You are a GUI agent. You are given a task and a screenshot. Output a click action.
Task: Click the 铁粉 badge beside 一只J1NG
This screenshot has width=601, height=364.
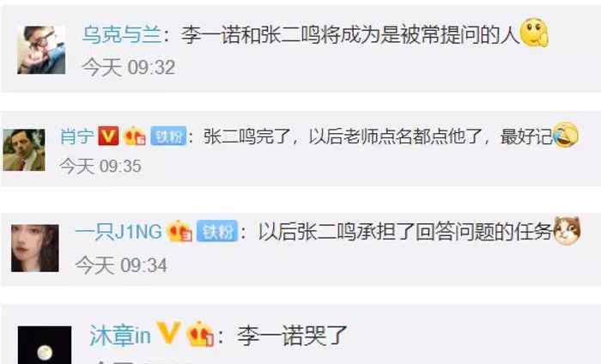(217, 232)
